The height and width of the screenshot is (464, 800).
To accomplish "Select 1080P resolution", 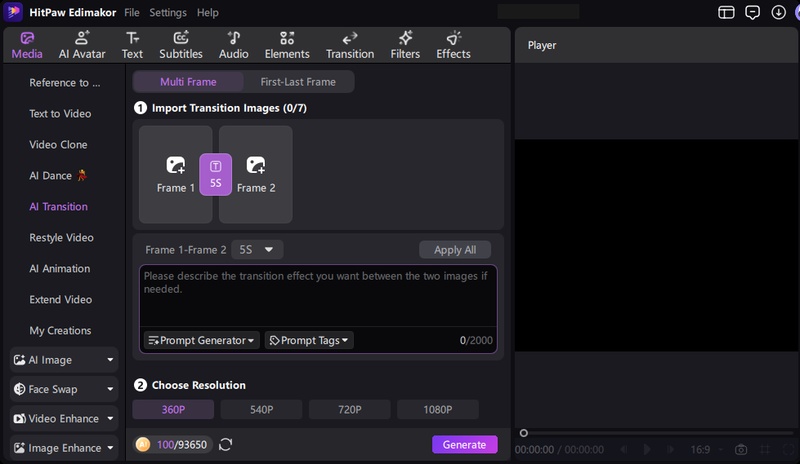I will pyautogui.click(x=438, y=409).
